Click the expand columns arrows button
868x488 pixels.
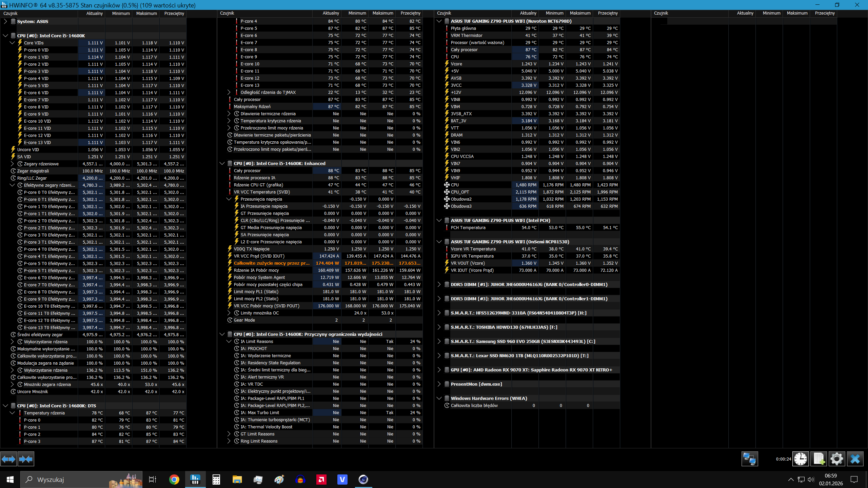click(x=8, y=459)
